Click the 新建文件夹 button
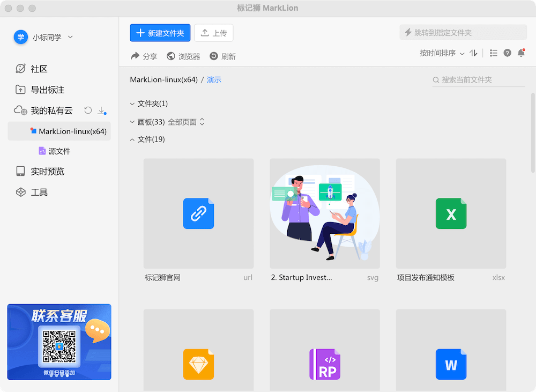Viewport: 536px width, 392px height. tap(160, 33)
